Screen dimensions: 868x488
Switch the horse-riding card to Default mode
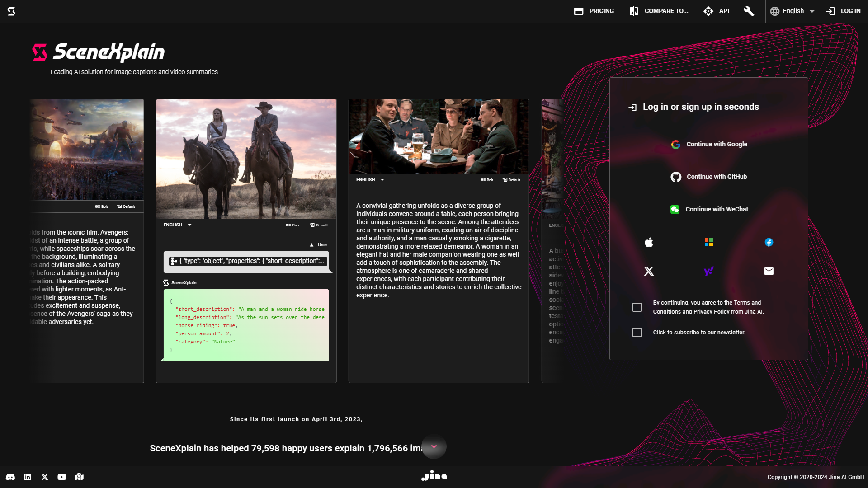pyautogui.click(x=318, y=225)
